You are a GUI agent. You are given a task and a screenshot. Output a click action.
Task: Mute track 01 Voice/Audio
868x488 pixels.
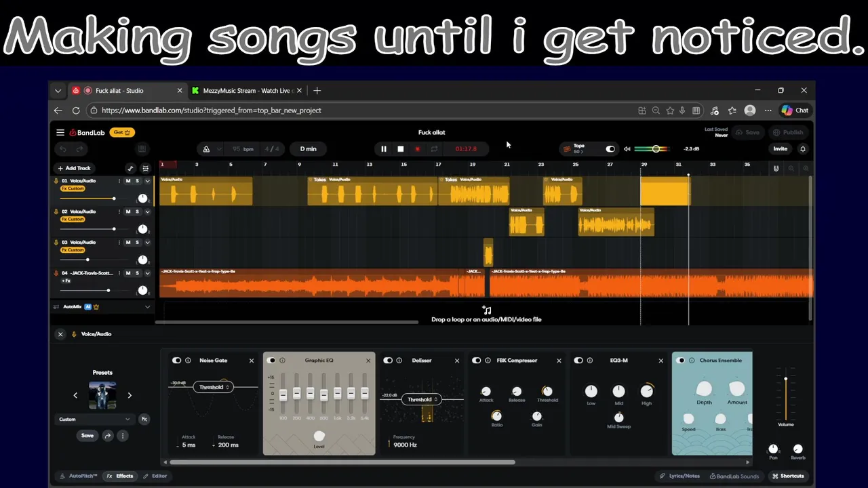click(x=128, y=181)
